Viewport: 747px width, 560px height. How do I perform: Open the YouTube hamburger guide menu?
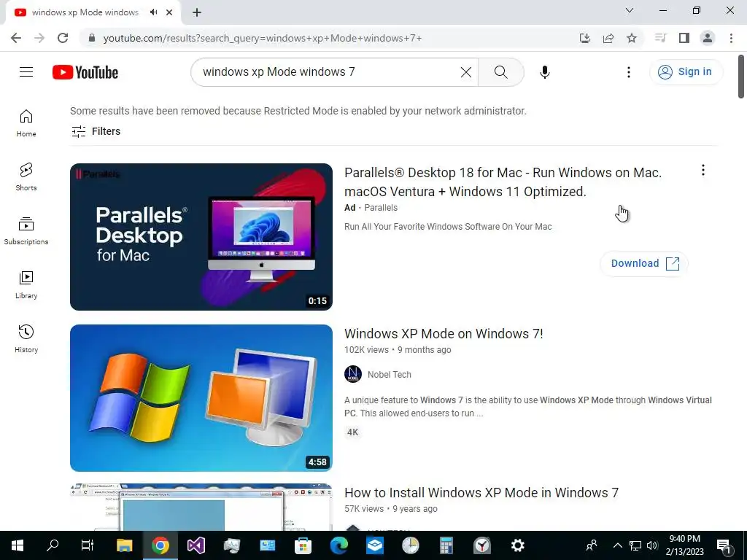pos(26,72)
